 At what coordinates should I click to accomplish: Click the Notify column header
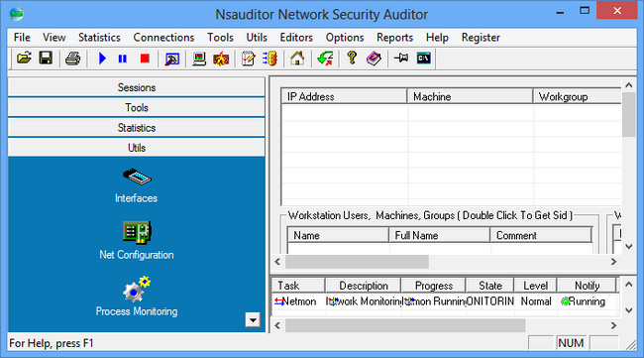coord(587,286)
